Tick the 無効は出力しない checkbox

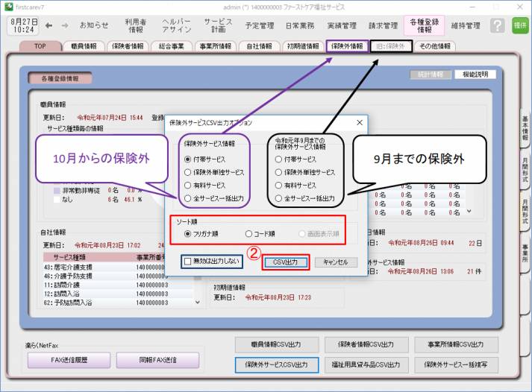pyautogui.click(x=188, y=262)
